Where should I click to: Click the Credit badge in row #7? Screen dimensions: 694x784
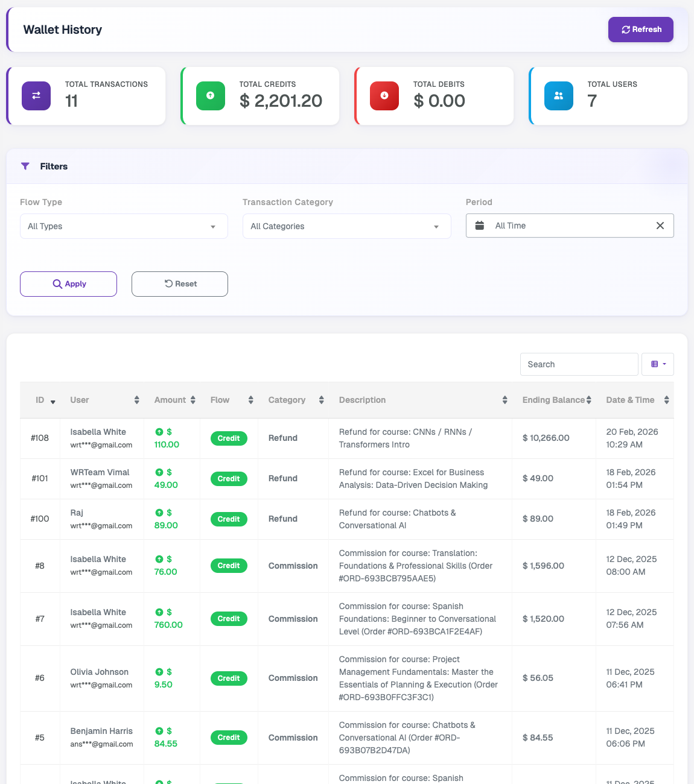tap(229, 619)
